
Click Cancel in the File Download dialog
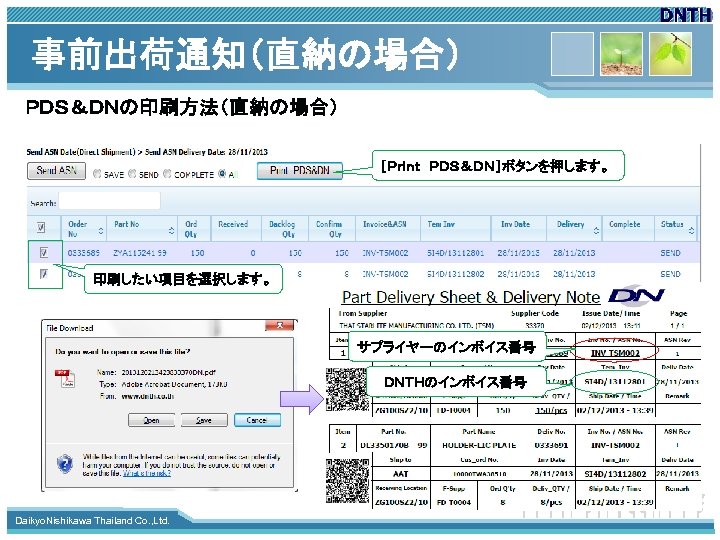click(x=257, y=420)
